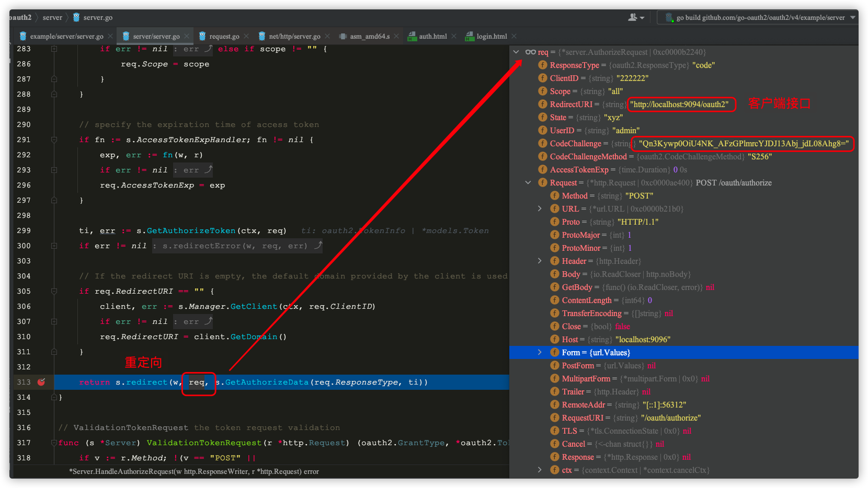Click the field icon beside Response
Image resolution: width=868 pixels, height=488 pixels.
[555, 457]
